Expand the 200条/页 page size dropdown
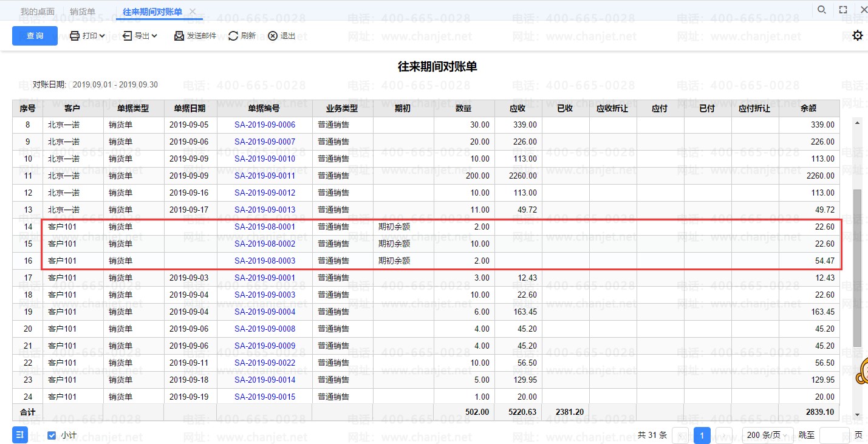 pos(768,435)
